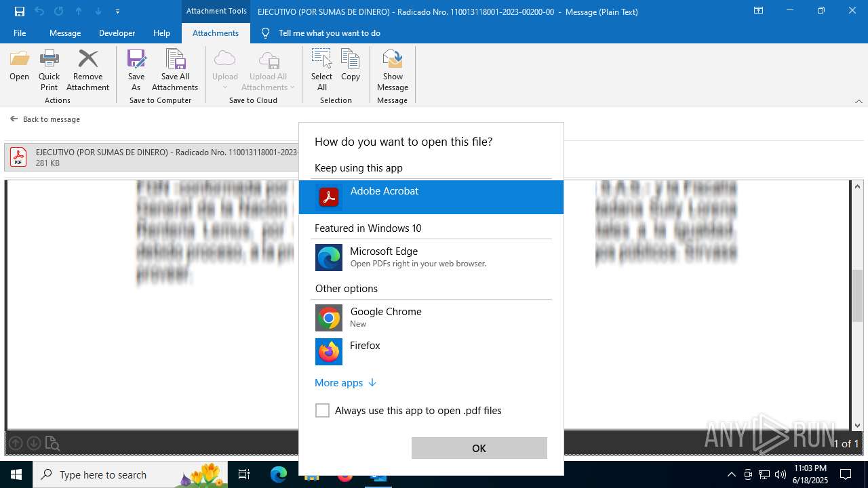868x488 pixels.
Task: Click next page arrow in preview bar
Action: 33,443
